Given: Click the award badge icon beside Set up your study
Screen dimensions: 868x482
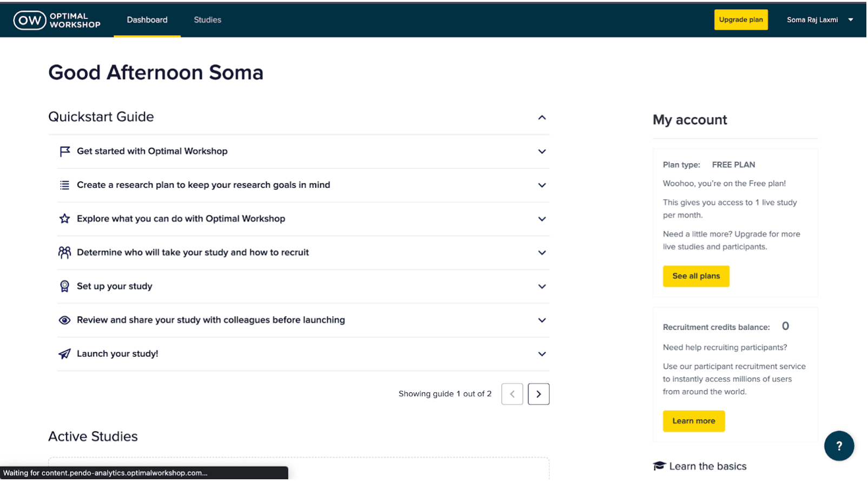Looking at the screenshot, I should [65, 287].
